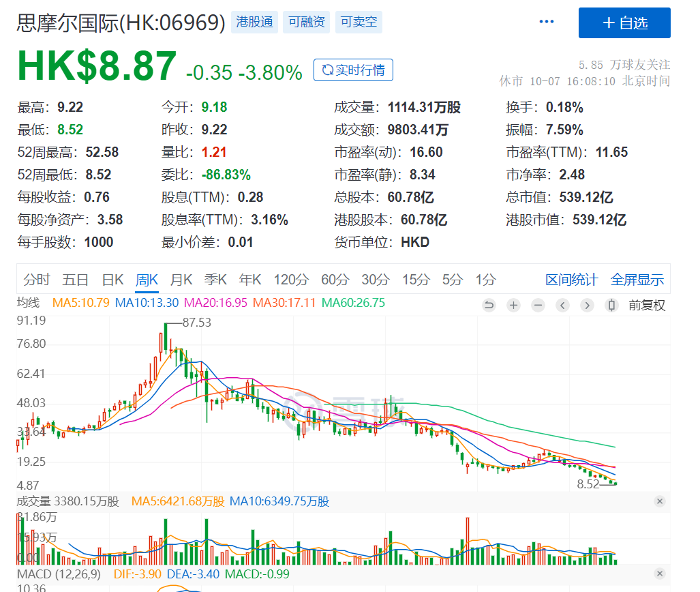Pan chart right with the chevron icon
The height and width of the screenshot is (592, 700).
(x=587, y=305)
